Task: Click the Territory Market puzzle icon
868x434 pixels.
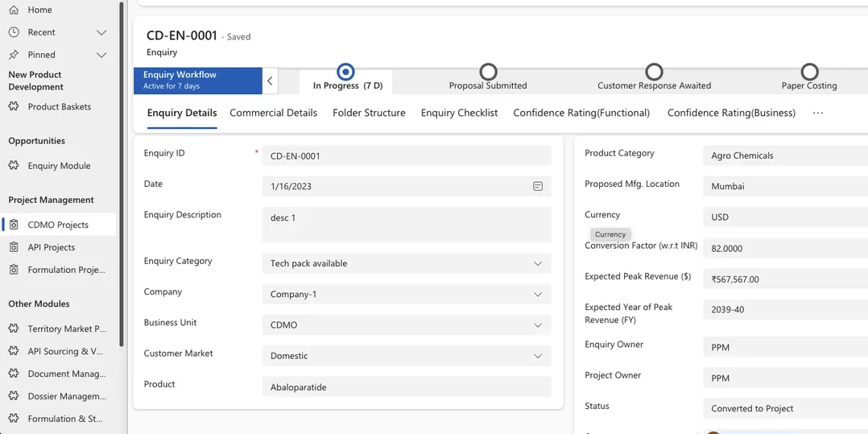Action: pos(14,329)
